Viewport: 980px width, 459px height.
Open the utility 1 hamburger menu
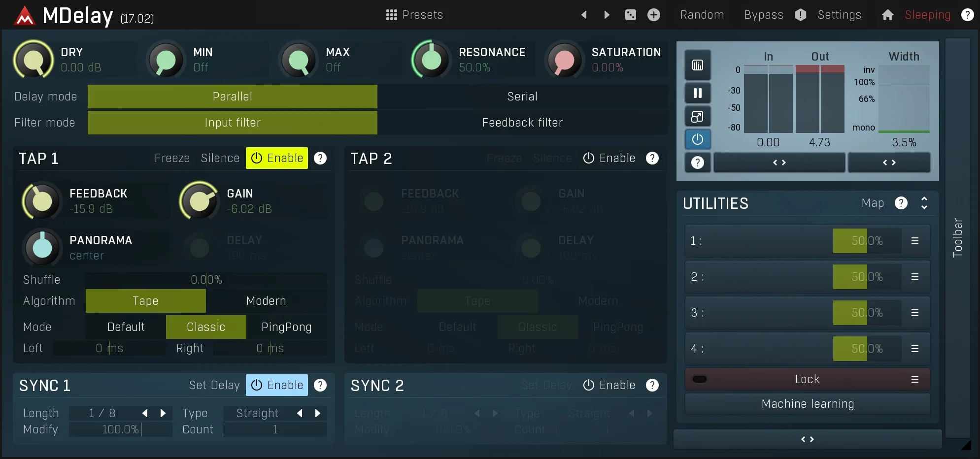[x=915, y=241]
